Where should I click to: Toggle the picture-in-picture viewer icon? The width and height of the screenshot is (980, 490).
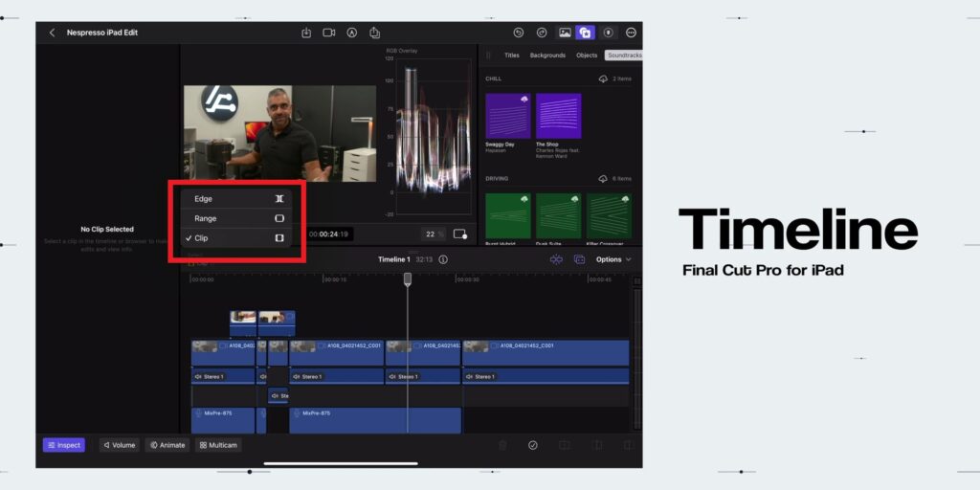point(460,234)
